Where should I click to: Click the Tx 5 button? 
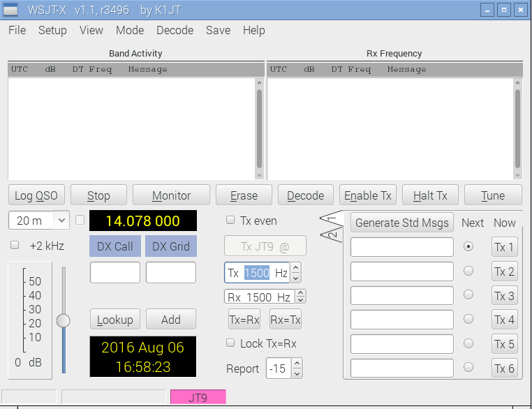(x=505, y=344)
